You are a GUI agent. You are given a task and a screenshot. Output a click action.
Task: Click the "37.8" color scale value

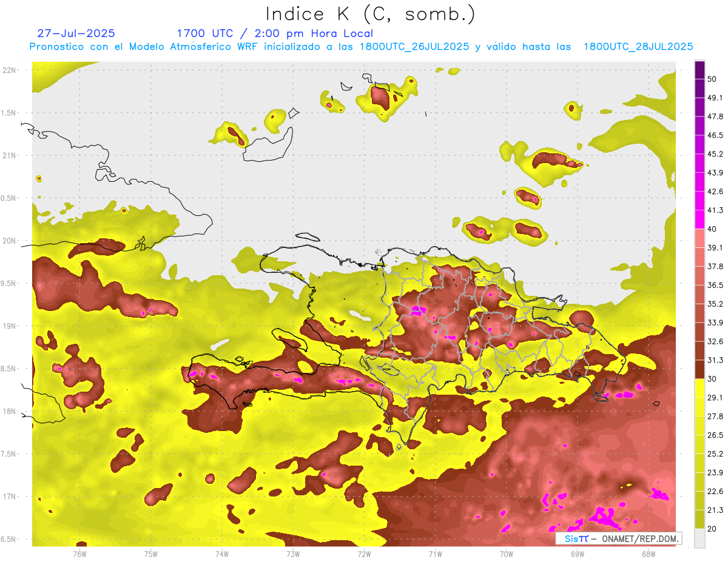pos(715,266)
